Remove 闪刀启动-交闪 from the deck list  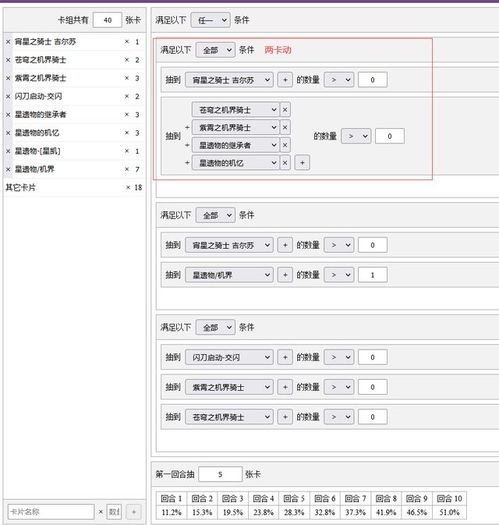(8, 96)
